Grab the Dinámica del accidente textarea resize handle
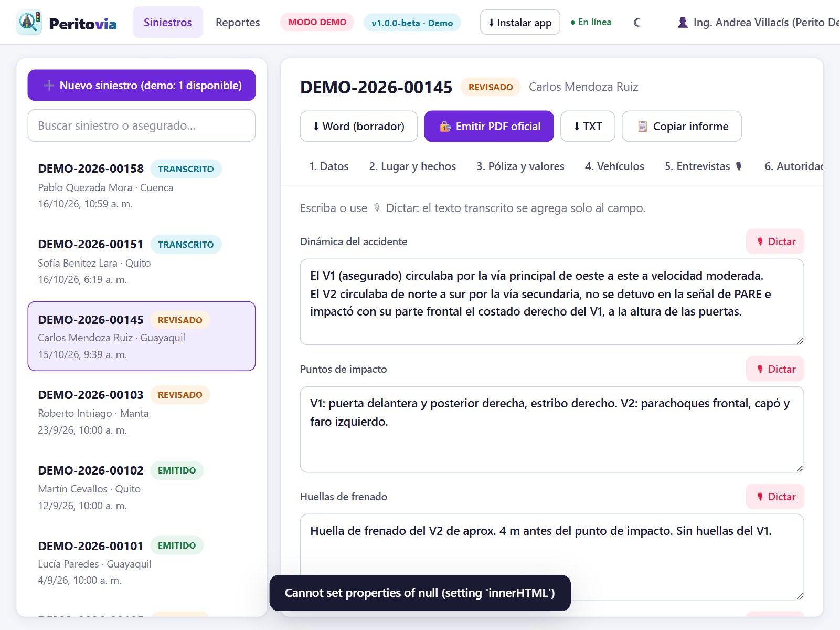The width and height of the screenshot is (840, 630). coord(800,341)
